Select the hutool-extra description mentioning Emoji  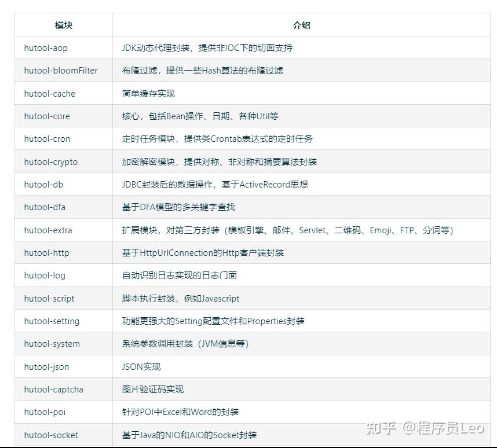[x=261, y=230]
